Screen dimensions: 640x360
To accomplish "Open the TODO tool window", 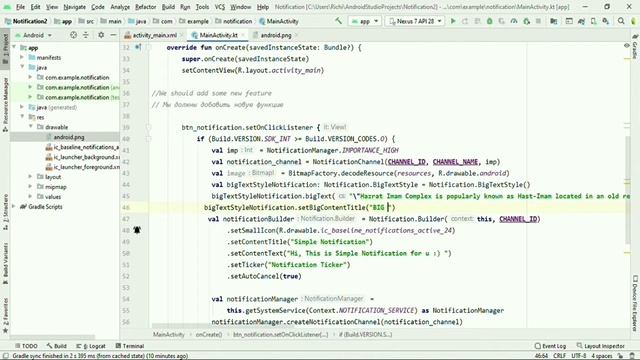I will (26, 346).
